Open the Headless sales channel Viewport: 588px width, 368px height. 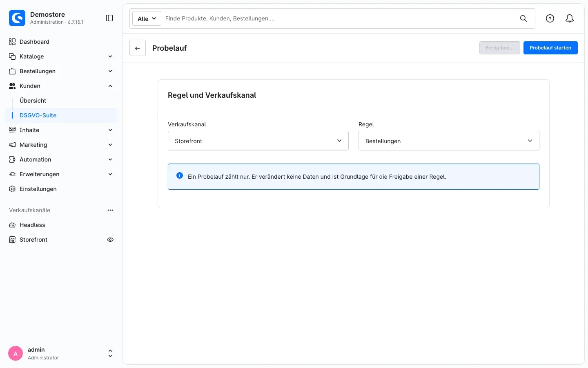click(61, 225)
